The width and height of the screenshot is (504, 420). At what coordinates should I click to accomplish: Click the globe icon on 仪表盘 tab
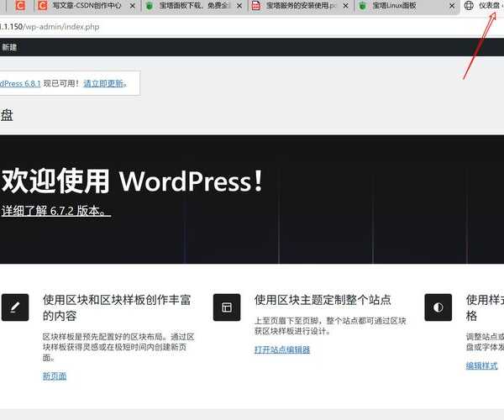469,6
